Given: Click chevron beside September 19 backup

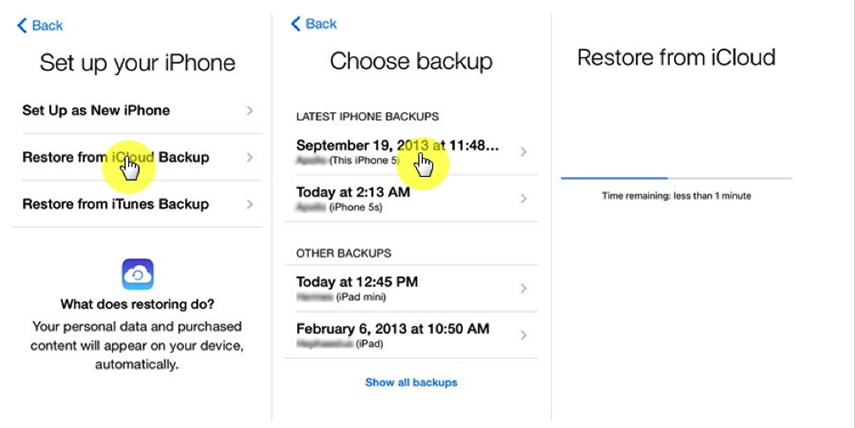Looking at the screenshot, I should [x=523, y=152].
